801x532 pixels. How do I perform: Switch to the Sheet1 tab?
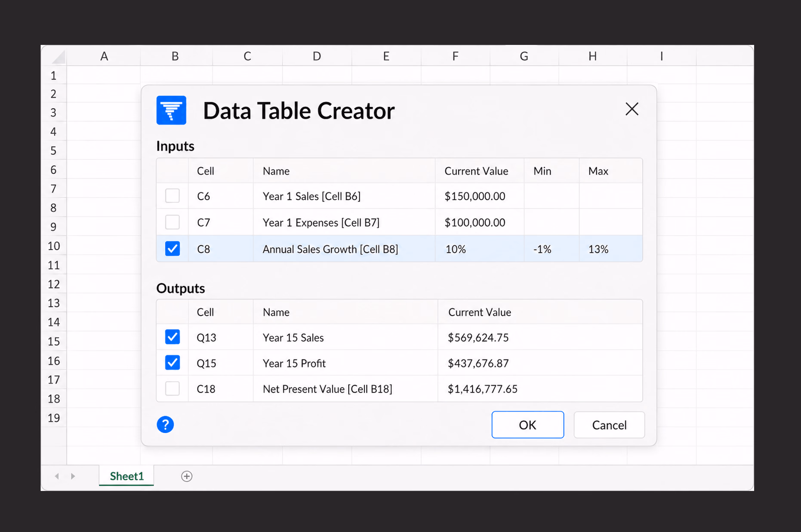[127, 476]
